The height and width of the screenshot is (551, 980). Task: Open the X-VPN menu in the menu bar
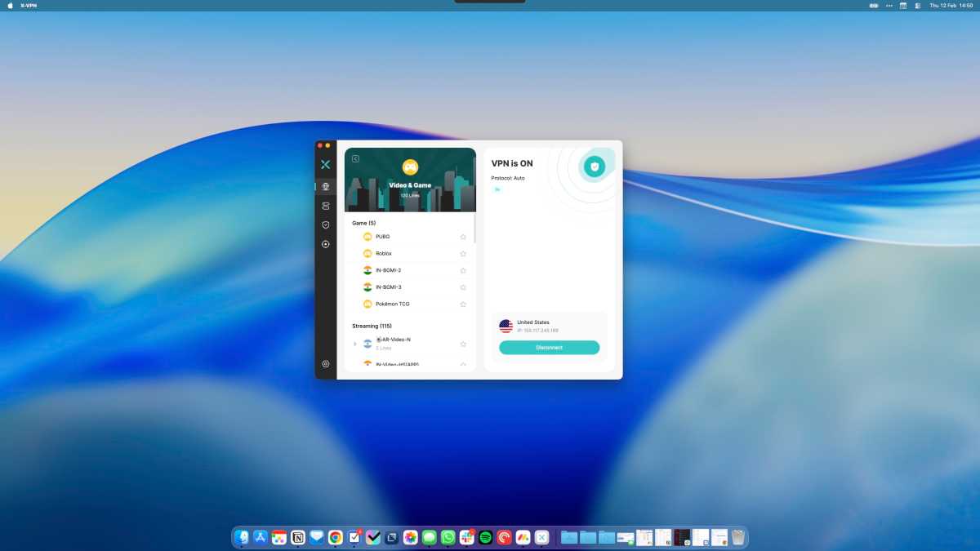click(x=29, y=6)
